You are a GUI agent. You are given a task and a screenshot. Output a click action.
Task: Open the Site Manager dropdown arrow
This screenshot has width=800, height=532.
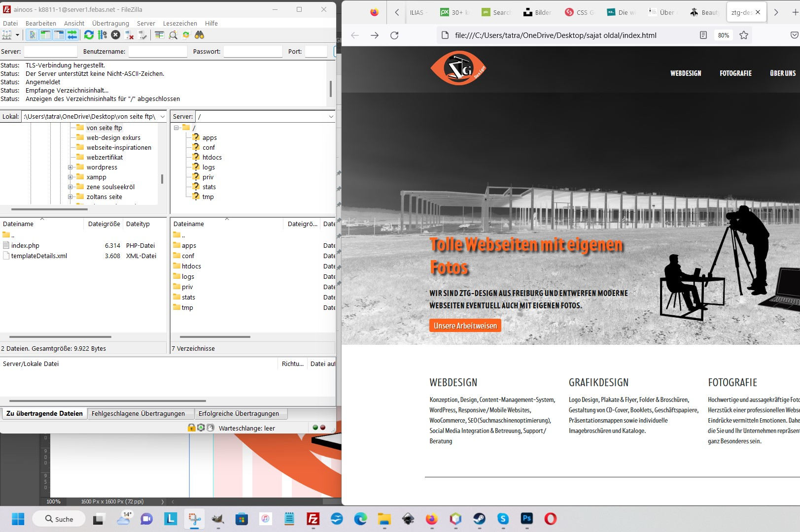point(17,35)
